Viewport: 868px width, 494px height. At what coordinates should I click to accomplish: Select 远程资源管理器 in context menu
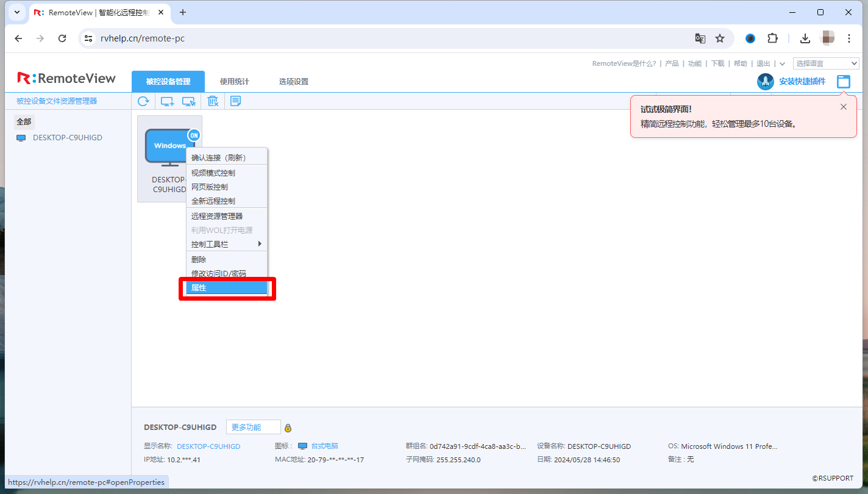pyautogui.click(x=227, y=216)
